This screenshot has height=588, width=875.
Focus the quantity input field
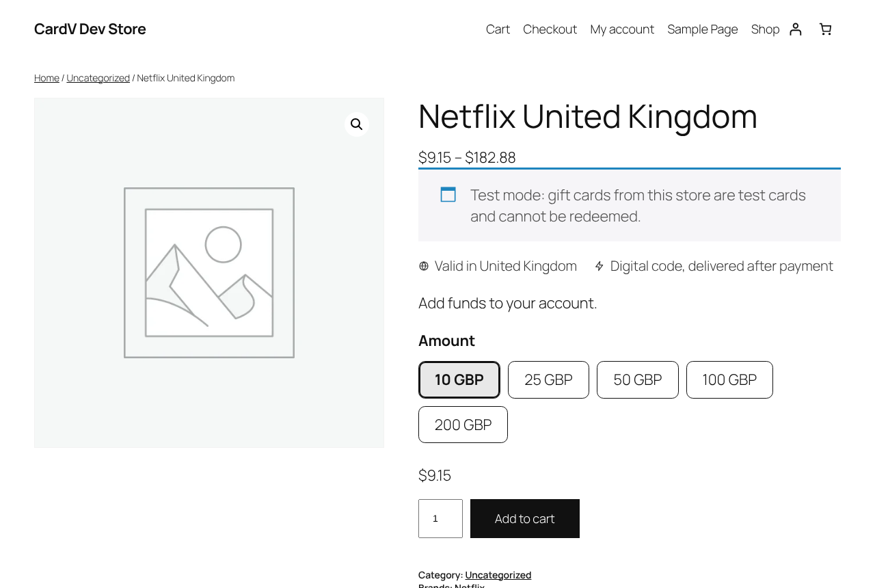(x=440, y=518)
